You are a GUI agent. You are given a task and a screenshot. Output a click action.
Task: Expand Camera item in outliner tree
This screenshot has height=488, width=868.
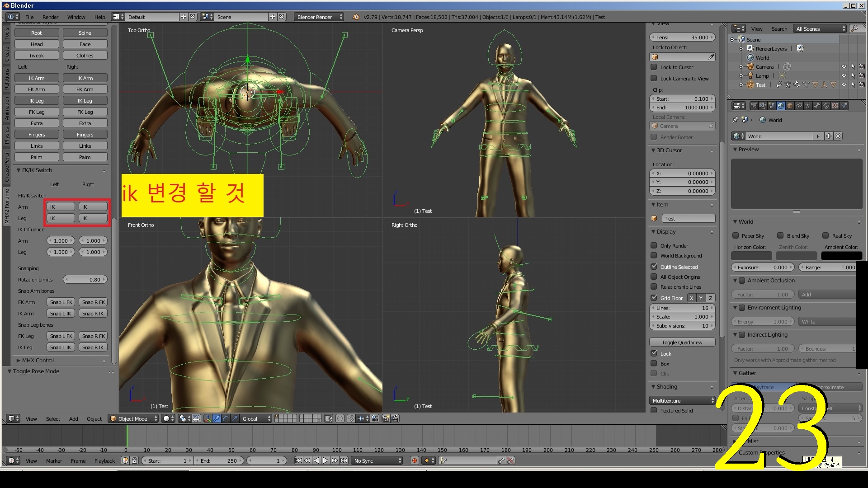click(x=741, y=66)
